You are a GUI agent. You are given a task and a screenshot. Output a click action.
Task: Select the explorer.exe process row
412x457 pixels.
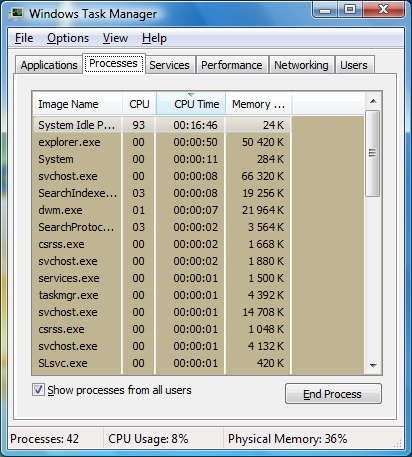[x=162, y=142]
